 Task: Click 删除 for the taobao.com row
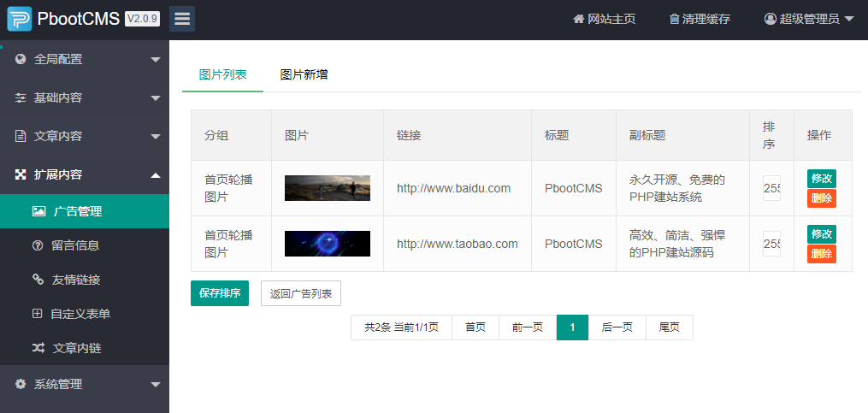click(822, 254)
